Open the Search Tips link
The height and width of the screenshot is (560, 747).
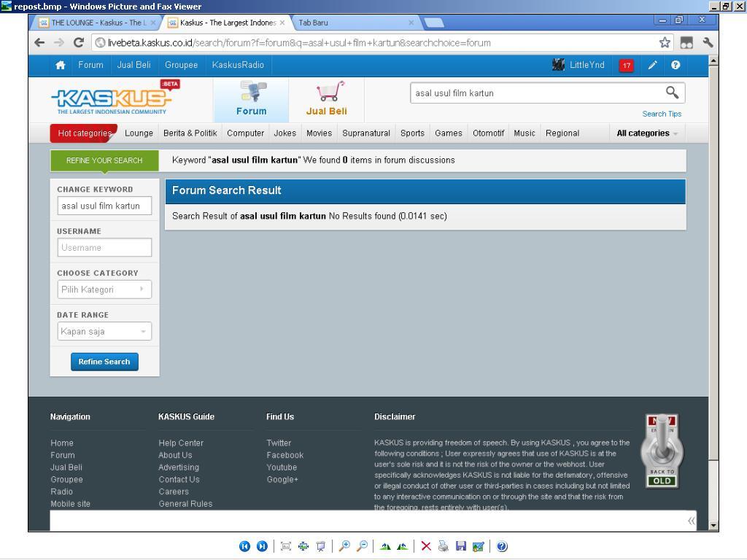click(662, 114)
